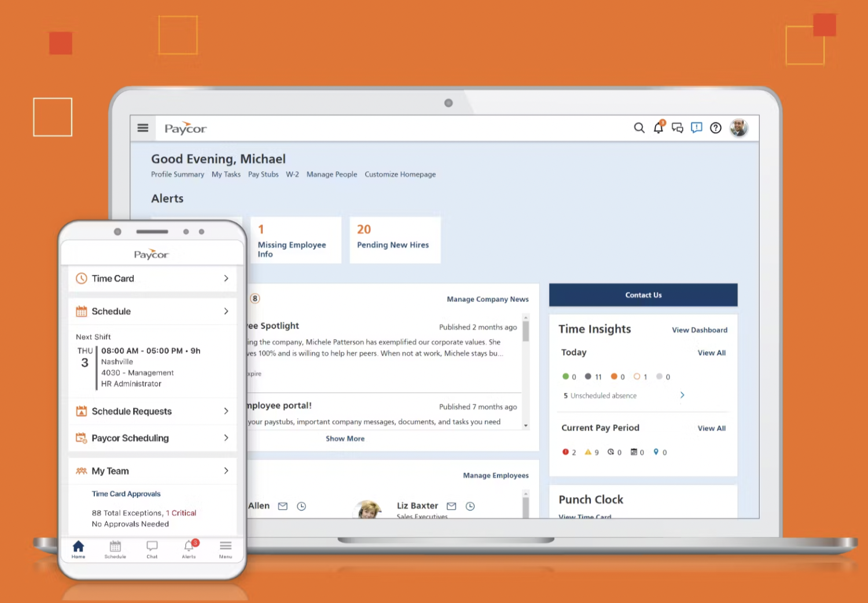
Task: Tap the Paycor logo on phone
Action: [x=152, y=255]
